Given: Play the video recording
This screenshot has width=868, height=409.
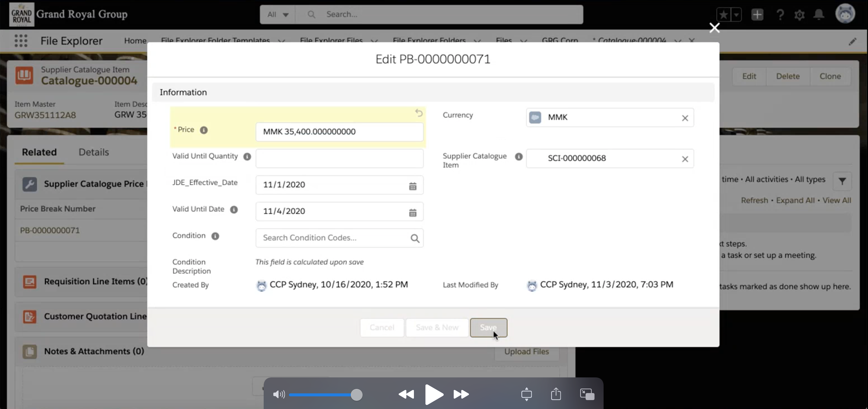Looking at the screenshot, I should [x=434, y=394].
